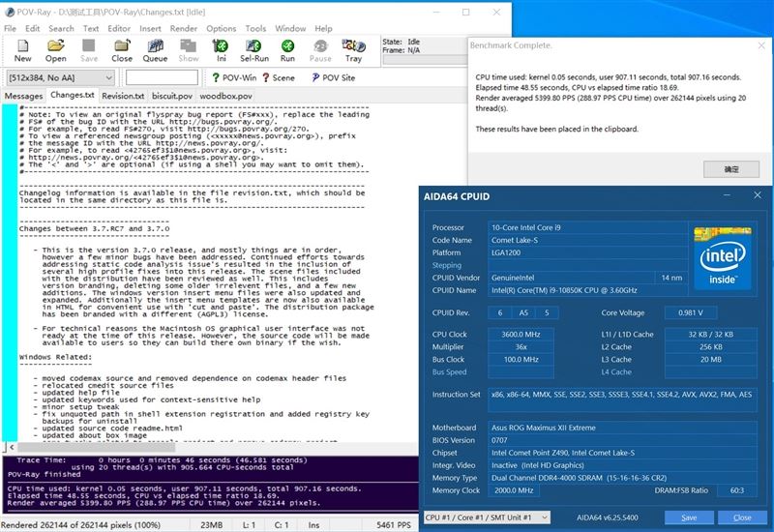This screenshot has height=532, width=774.
Task: Close the Benchmark Complete dialog with X
Action: (x=761, y=45)
